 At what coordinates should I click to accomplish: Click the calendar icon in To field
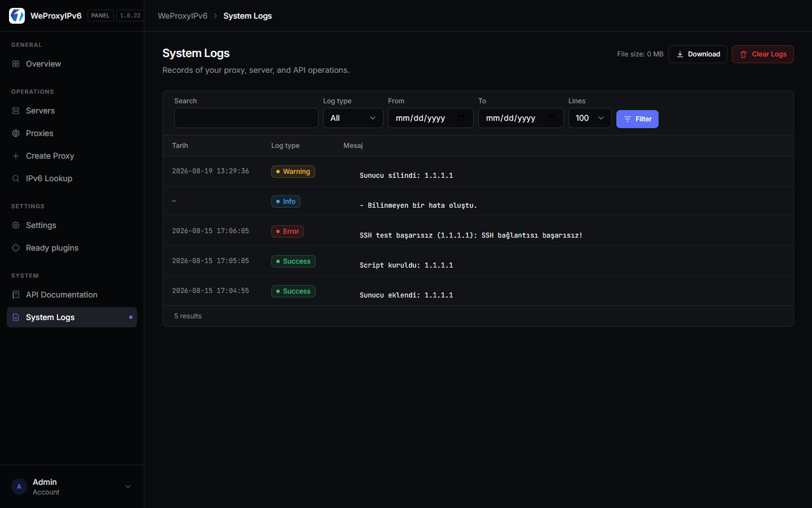(551, 118)
